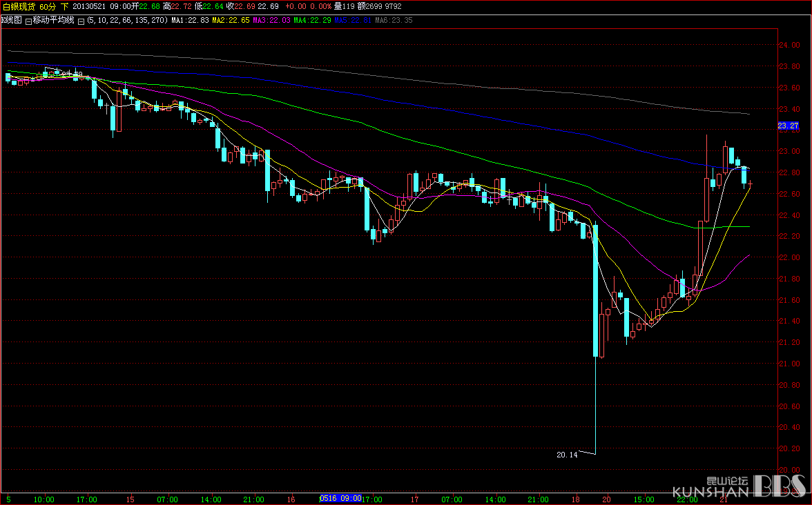This screenshot has height=505, width=812.
Task: Click the volume value 量119
Action: pyautogui.click(x=344, y=6)
